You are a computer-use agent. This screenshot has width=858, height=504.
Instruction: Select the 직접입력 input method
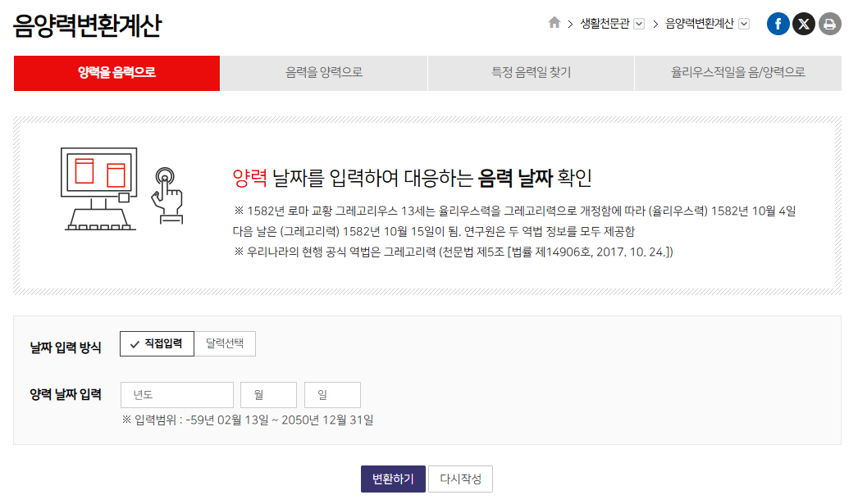click(157, 344)
